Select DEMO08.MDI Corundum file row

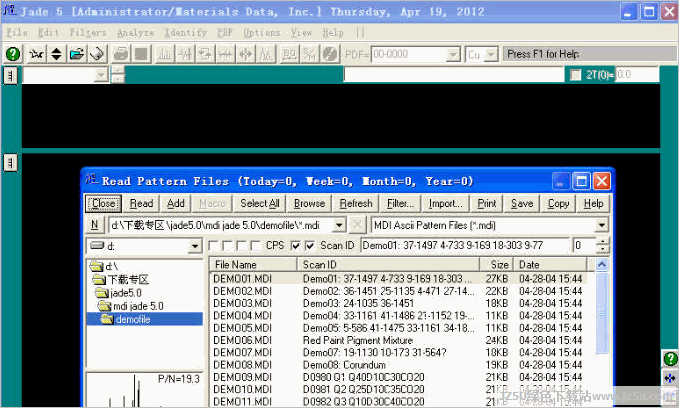click(398, 365)
